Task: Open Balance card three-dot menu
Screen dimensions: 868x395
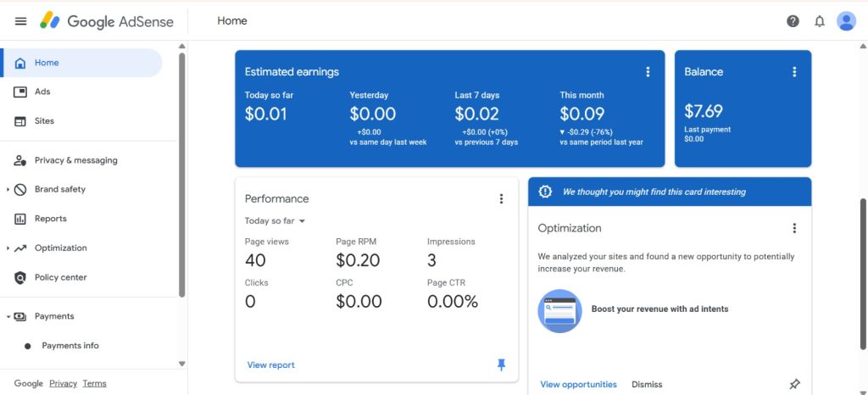Action: pyautogui.click(x=794, y=72)
